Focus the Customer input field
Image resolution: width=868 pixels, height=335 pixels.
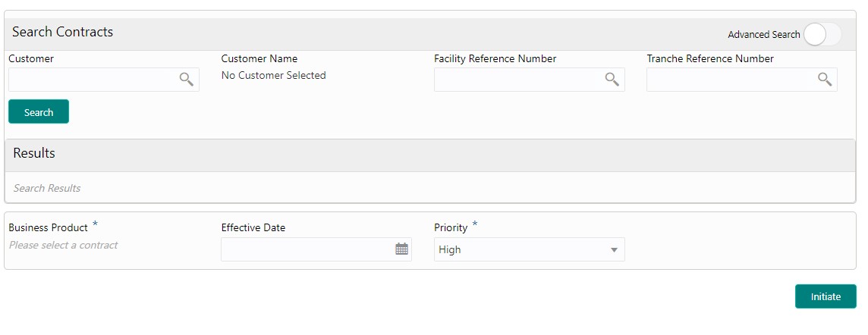93,80
